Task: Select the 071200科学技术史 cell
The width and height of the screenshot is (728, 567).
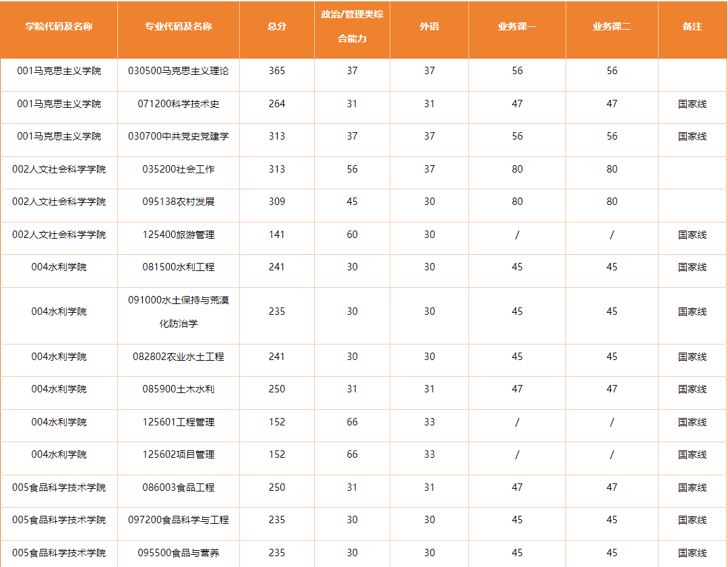Action: pyautogui.click(x=178, y=104)
